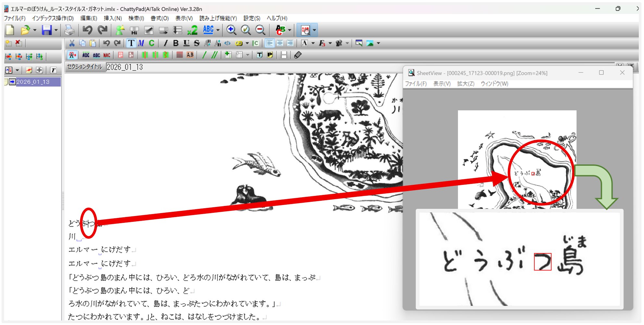
Task: Enable center text alignment
Action: pyautogui.click(x=280, y=43)
